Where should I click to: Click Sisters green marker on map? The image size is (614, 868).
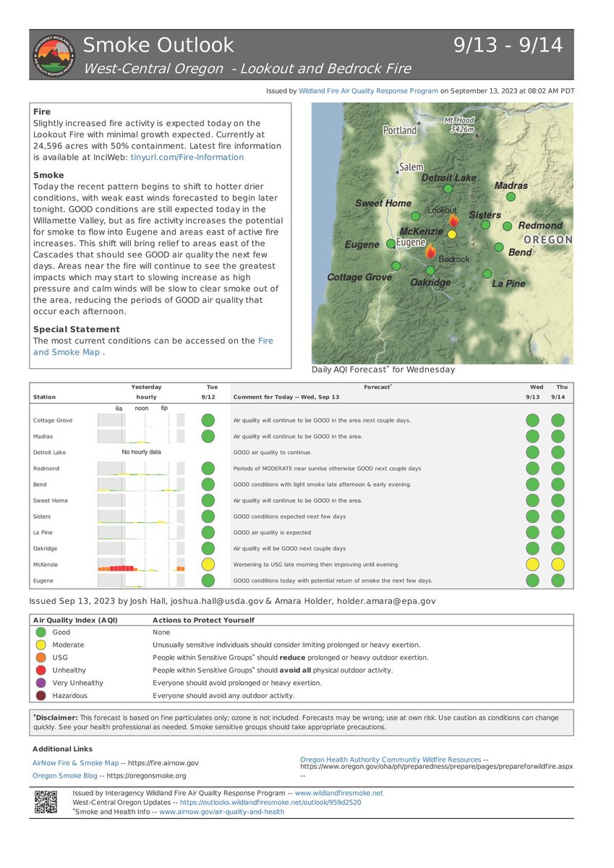pos(486,225)
